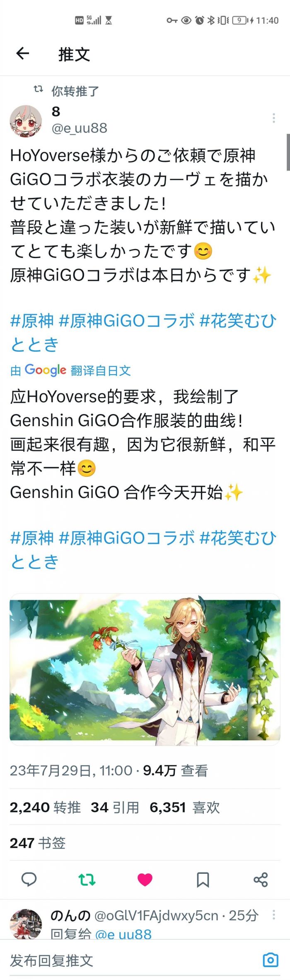Open the tweet's three-dot more options menu
290x980 pixels.
tap(274, 118)
